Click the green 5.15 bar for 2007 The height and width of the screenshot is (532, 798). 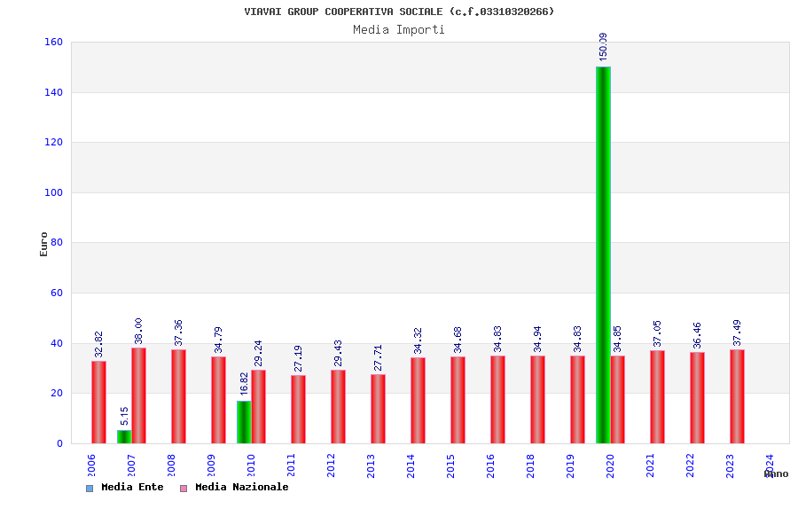(124, 437)
